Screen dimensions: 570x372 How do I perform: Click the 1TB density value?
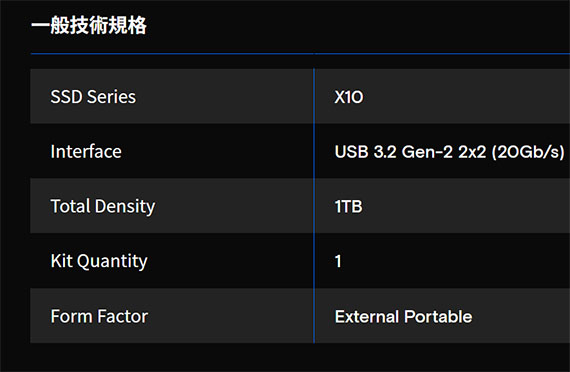[349, 207]
